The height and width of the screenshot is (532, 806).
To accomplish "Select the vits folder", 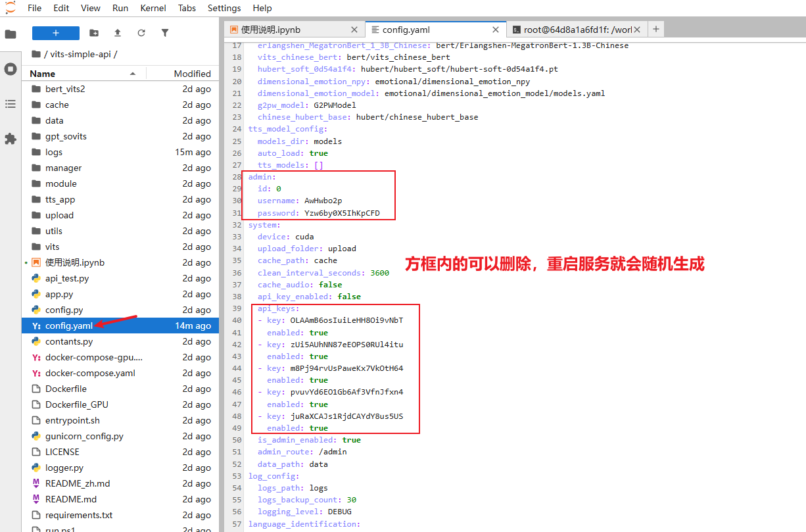I will [121, 247].
